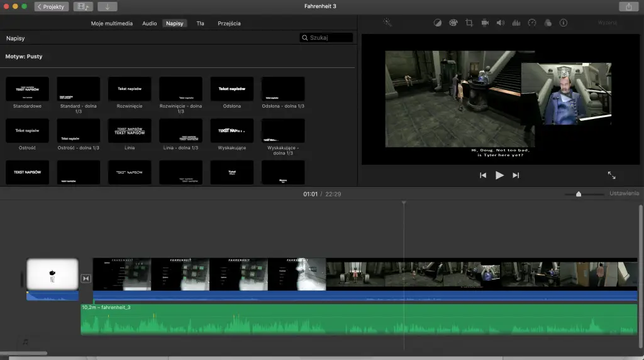Click the timeline playhead marker
Image resolution: width=644 pixels, height=360 pixels.
pyautogui.click(x=404, y=203)
